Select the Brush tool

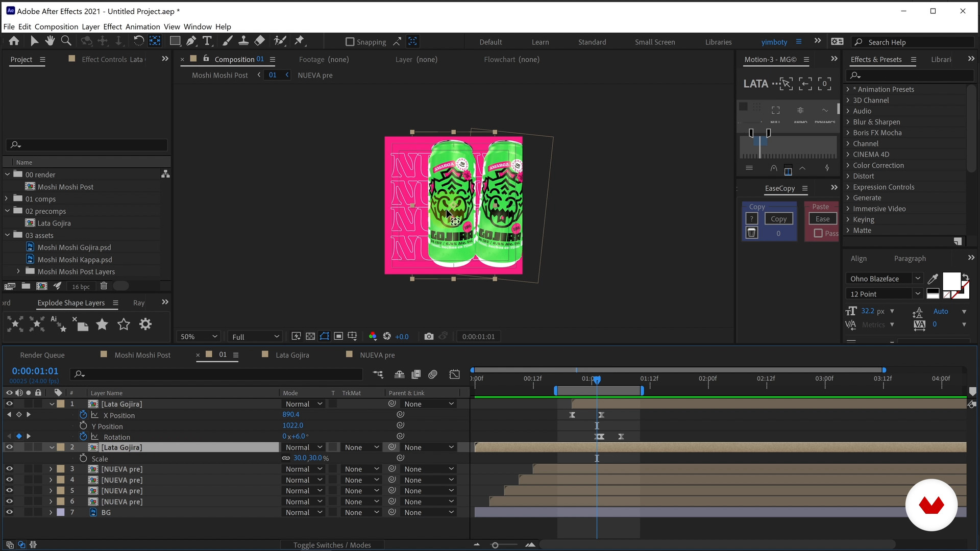[228, 41]
